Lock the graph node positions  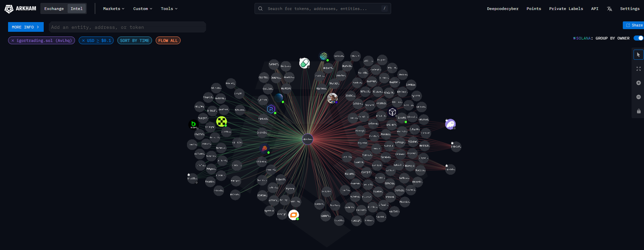(x=638, y=111)
